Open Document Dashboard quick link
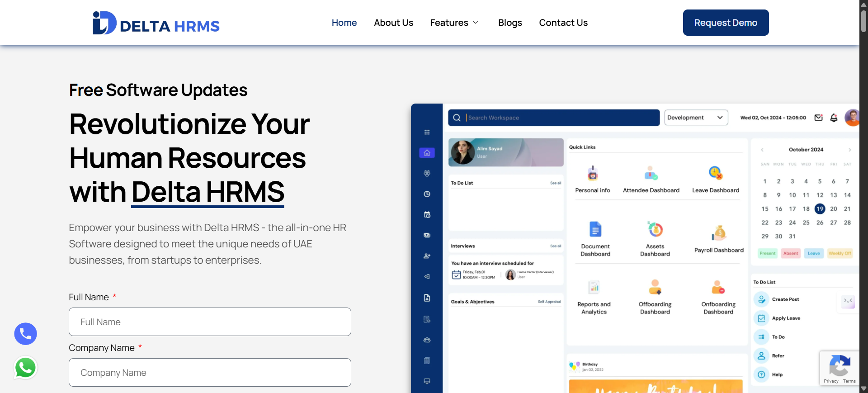The height and width of the screenshot is (393, 868). tap(595, 239)
